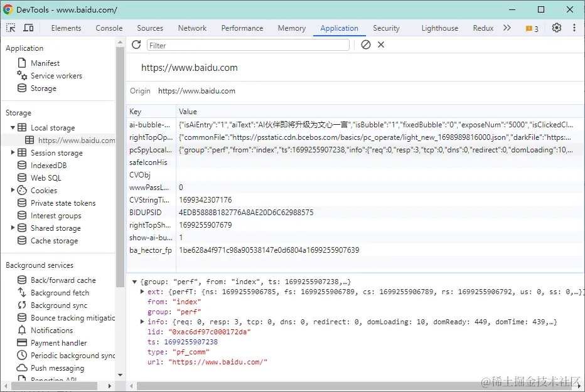Switch to the Redux tab
Screen dimensions: 585x392
483,28
